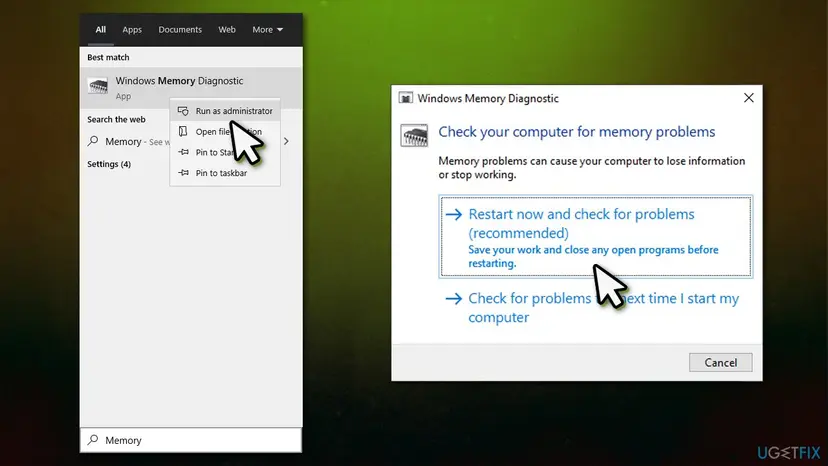This screenshot has width=828, height=466.
Task: Click the search box containing Memory
Action: tap(191, 440)
